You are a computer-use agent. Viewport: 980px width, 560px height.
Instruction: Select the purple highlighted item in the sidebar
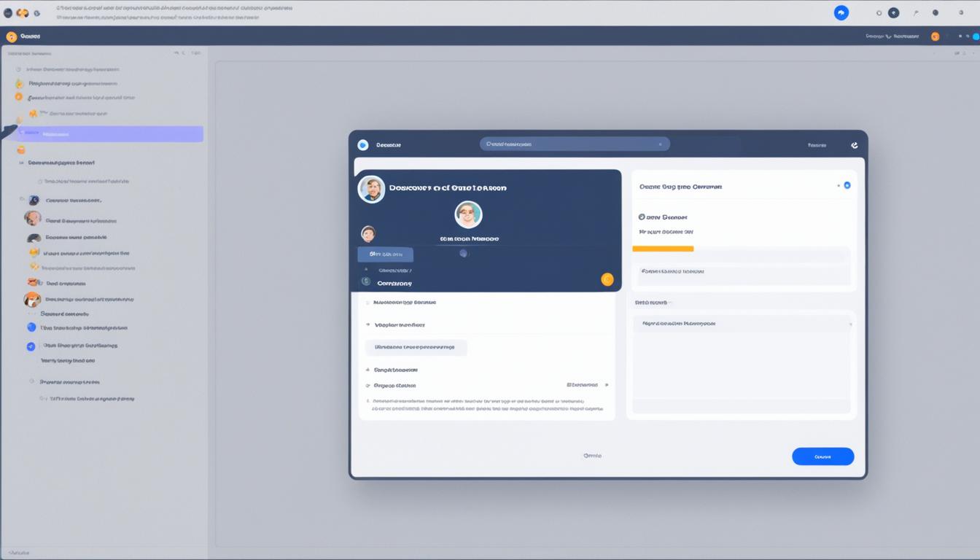[111, 134]
